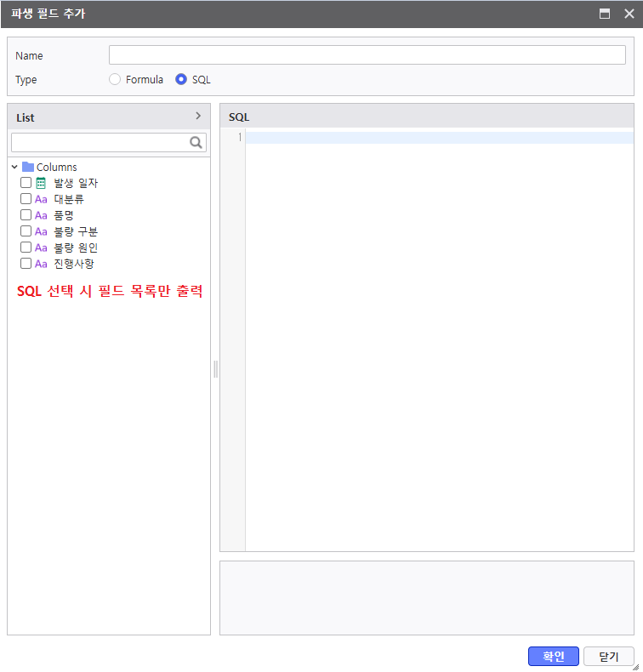
Task: Click into the Name input field
Action: [x=367, y=55]
